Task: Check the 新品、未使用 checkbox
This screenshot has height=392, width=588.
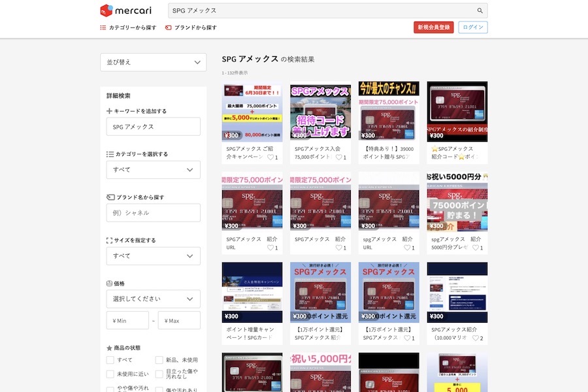Action: tap(159, 360)
